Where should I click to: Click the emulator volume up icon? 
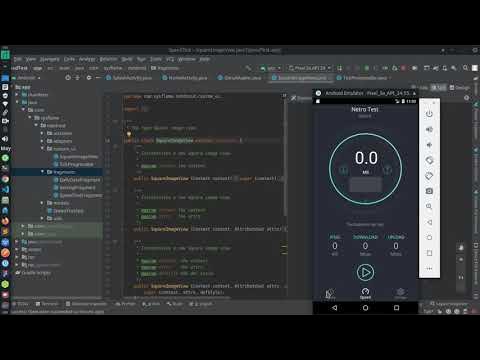pyautogui.click(x=429, y=129)
